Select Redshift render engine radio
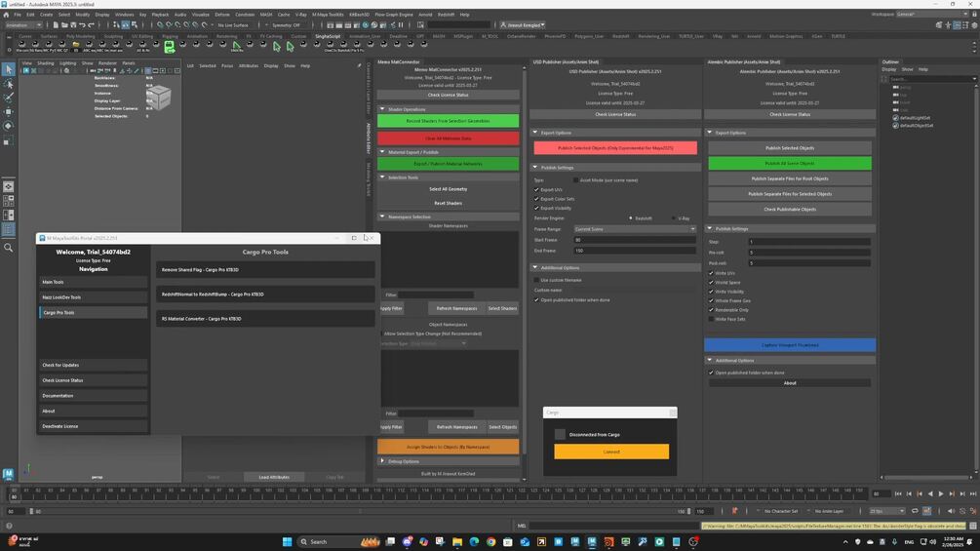The image size is (980, 551). 631,218
